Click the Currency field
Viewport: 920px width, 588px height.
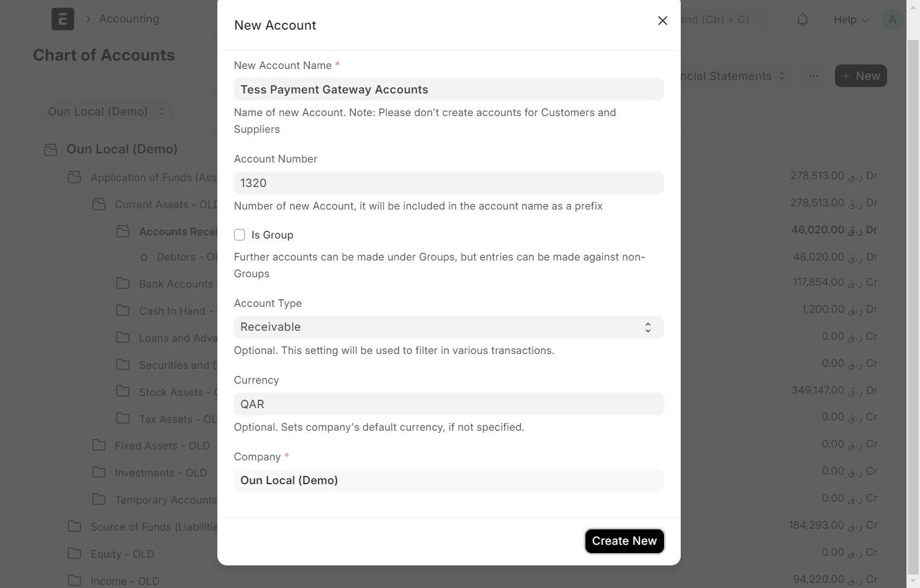pyautogui.click(x=448, y=404)
